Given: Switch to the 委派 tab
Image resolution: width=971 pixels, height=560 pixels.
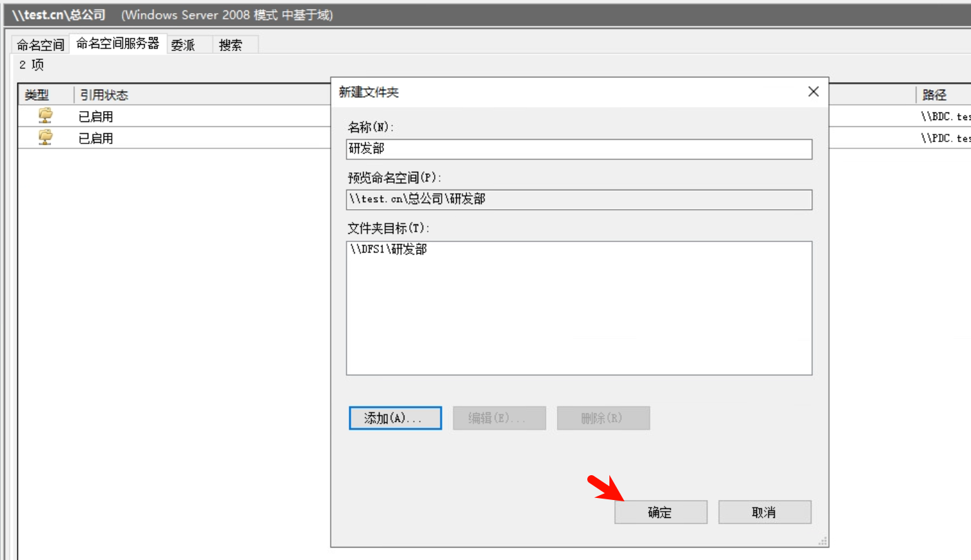Looking at the screenshot, I should [x=184, y=43].
